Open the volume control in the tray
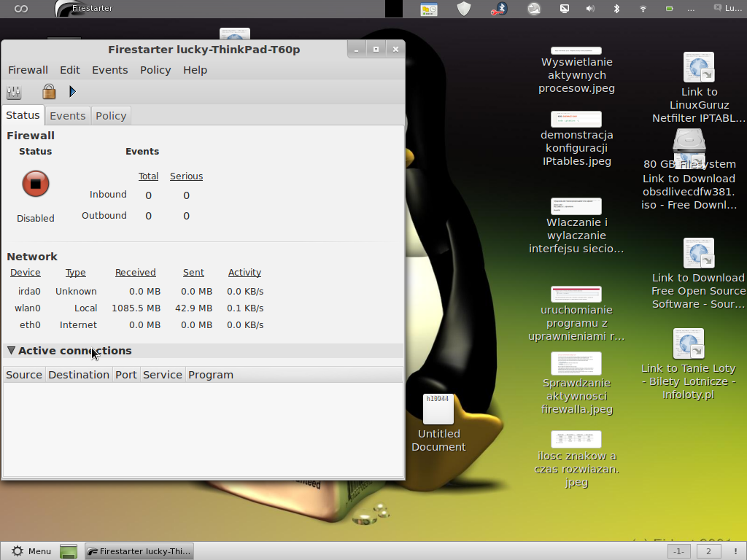Viewport: 747px width, 560px height. [590, 9]
